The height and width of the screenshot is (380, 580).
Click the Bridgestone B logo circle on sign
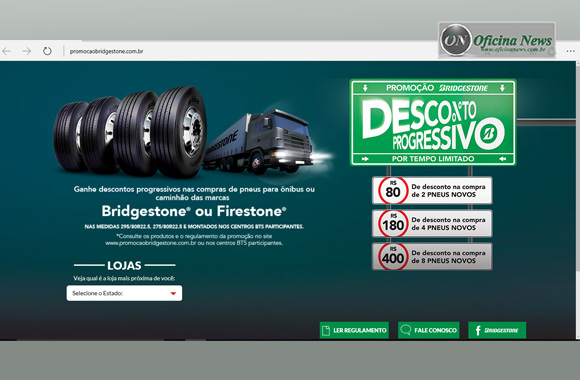[489, 134]
